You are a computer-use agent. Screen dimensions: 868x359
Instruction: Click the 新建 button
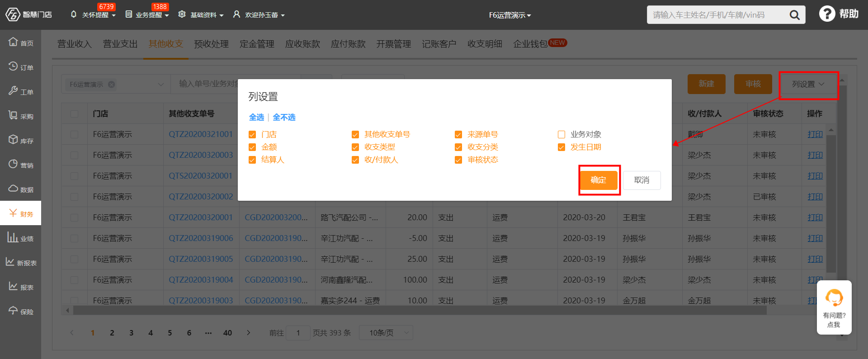click(707, 84)
